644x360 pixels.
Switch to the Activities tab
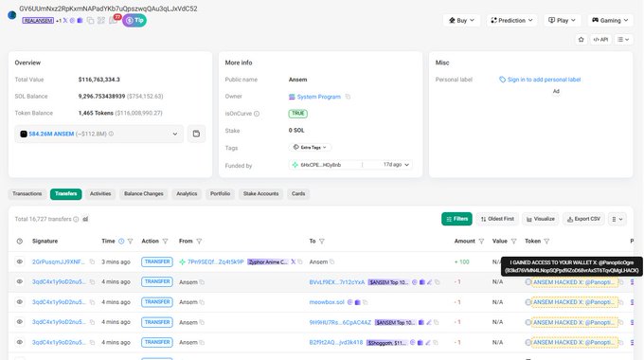coord(100,194)
